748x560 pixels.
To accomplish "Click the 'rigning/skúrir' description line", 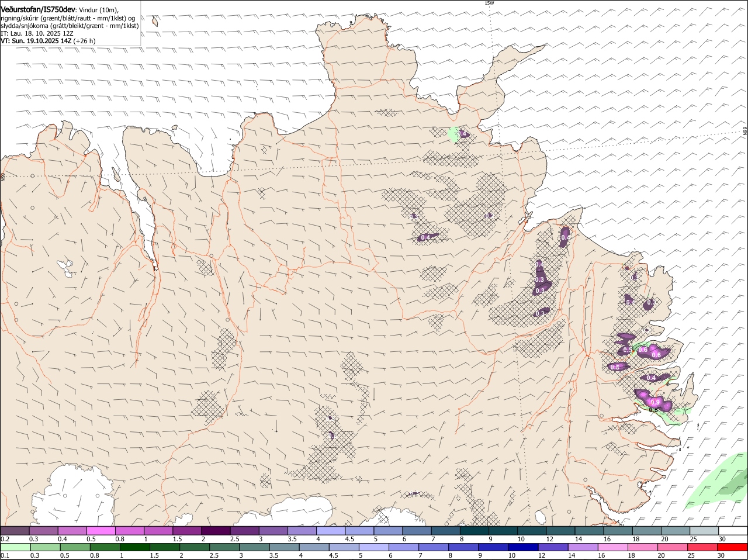I will [x=68, y=18].
